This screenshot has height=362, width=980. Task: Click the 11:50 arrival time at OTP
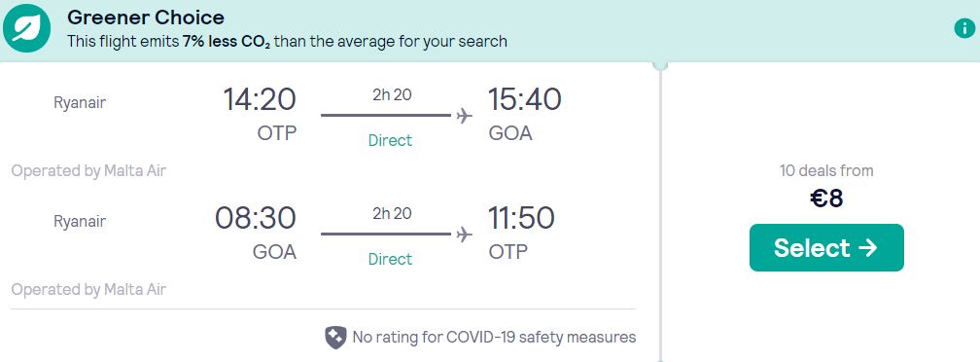[521, 218]
